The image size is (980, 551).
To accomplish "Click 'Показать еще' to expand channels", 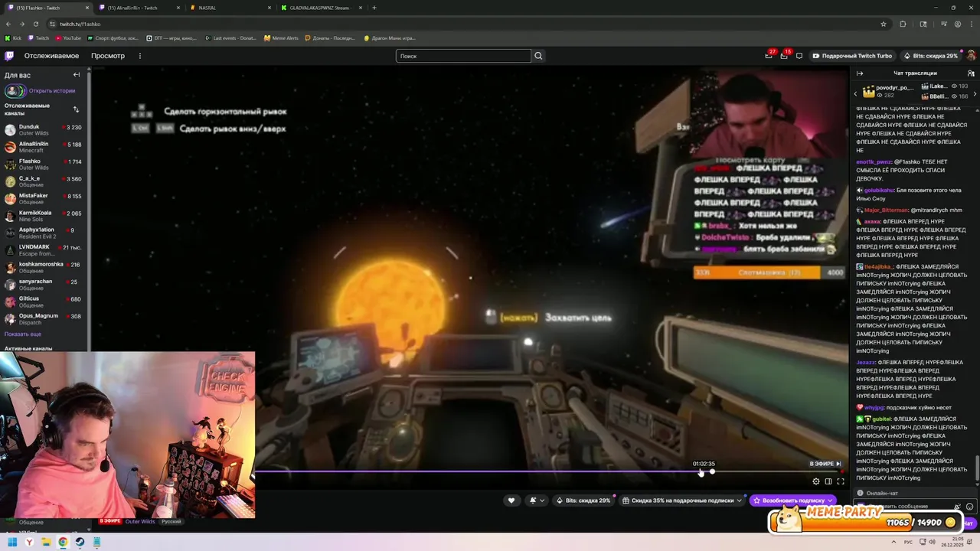I will tap(23, 334).
